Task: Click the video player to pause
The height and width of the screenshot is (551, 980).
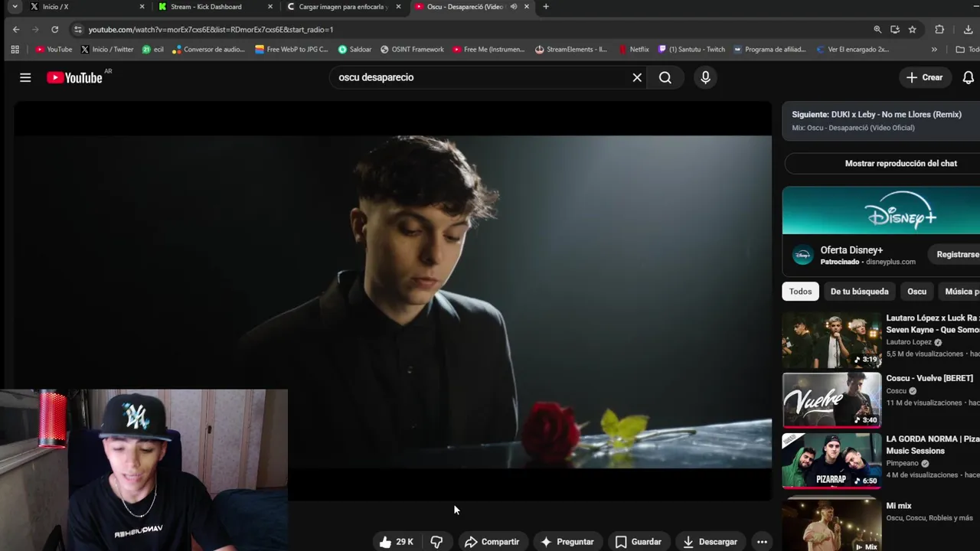Action: (x=393, y=301)
